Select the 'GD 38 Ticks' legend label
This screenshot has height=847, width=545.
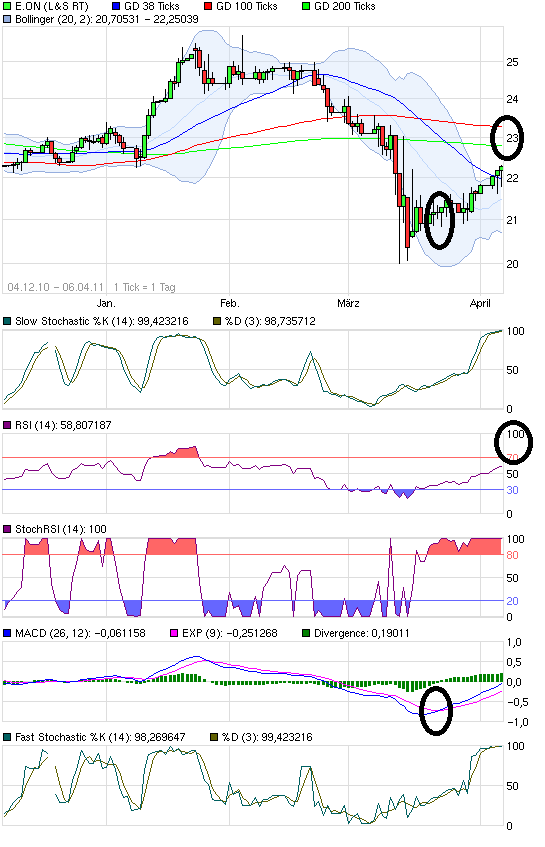(152, 6)
